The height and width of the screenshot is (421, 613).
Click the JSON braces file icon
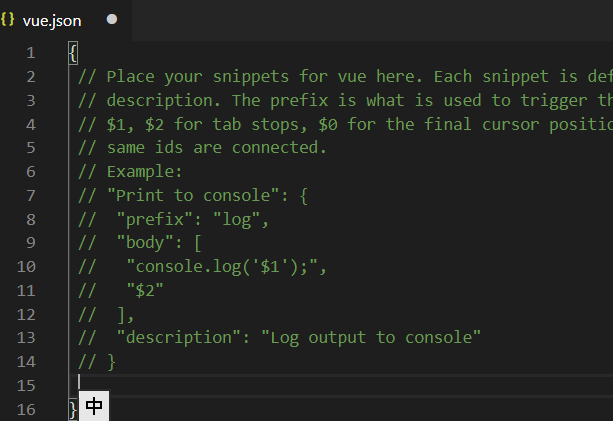tap(9, 19)
